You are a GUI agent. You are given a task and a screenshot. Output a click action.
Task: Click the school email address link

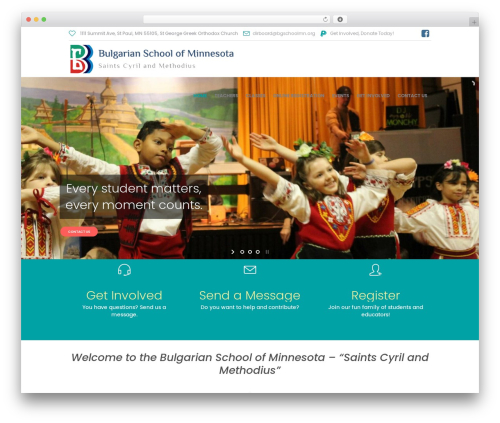[284, 33]
